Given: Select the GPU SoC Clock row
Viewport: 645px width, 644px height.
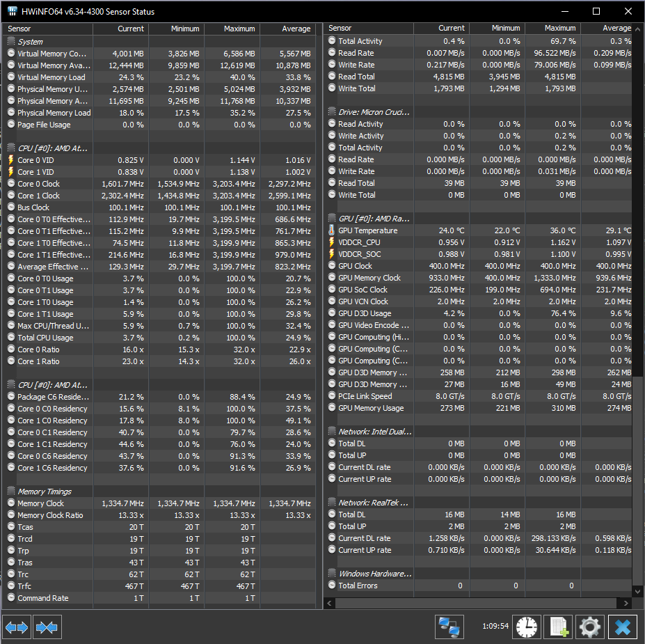Looking at the screenshot, I should pyautogui.click(x=479, y=290).
